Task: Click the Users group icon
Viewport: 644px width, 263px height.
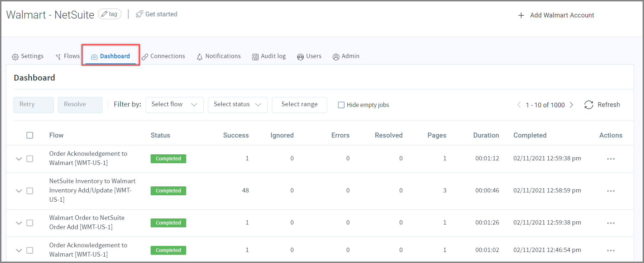Action: point(300,57)
